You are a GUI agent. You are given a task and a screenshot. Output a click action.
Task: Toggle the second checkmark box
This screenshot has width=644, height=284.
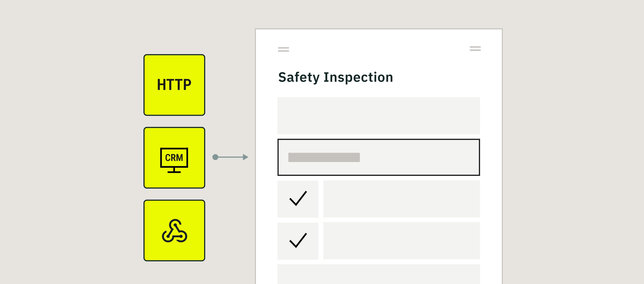[x=298, y=241]
